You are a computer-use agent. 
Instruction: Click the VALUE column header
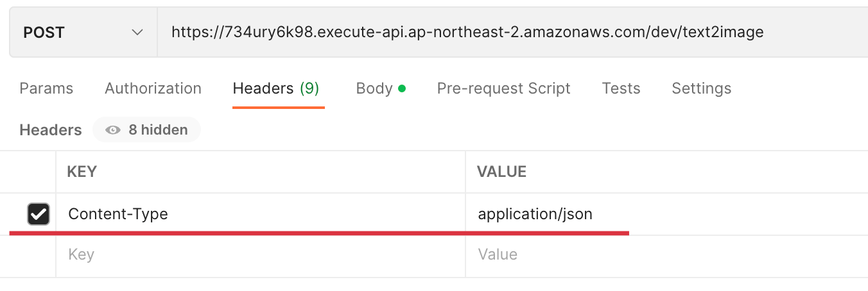pos(501,172)
